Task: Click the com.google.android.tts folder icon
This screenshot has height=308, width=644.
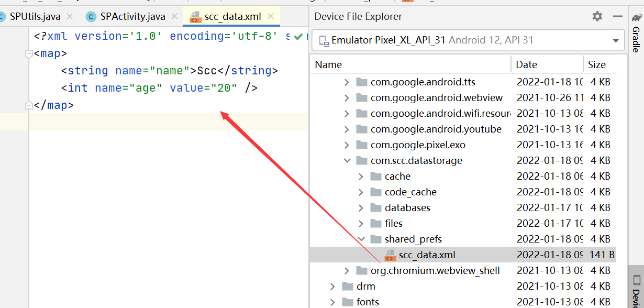Action: (x=362, y=82)
